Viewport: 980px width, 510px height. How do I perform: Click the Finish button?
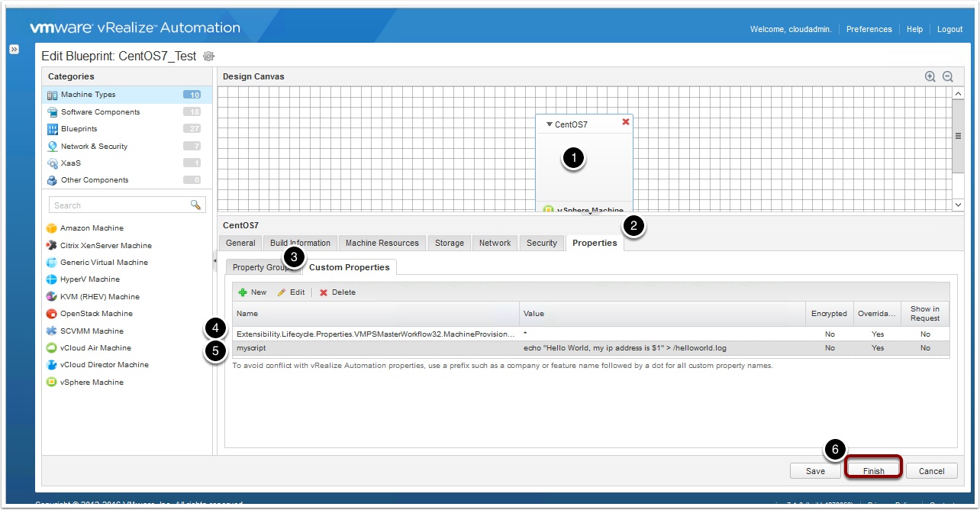click(873, 471)
